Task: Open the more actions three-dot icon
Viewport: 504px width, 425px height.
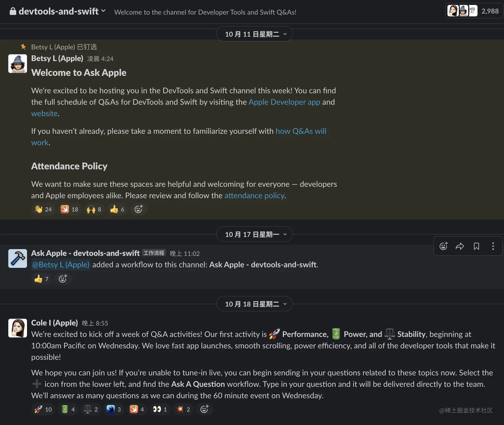Action: [493, 246]
